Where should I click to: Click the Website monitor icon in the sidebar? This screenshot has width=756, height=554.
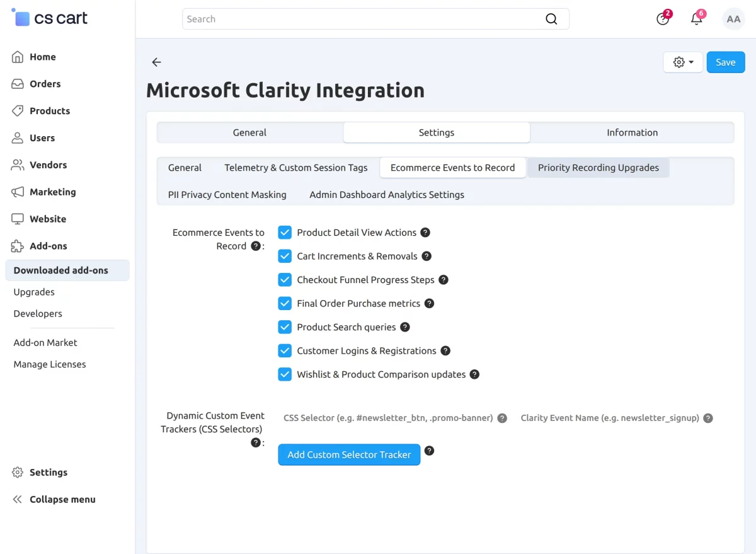click(x=18, y=219)
